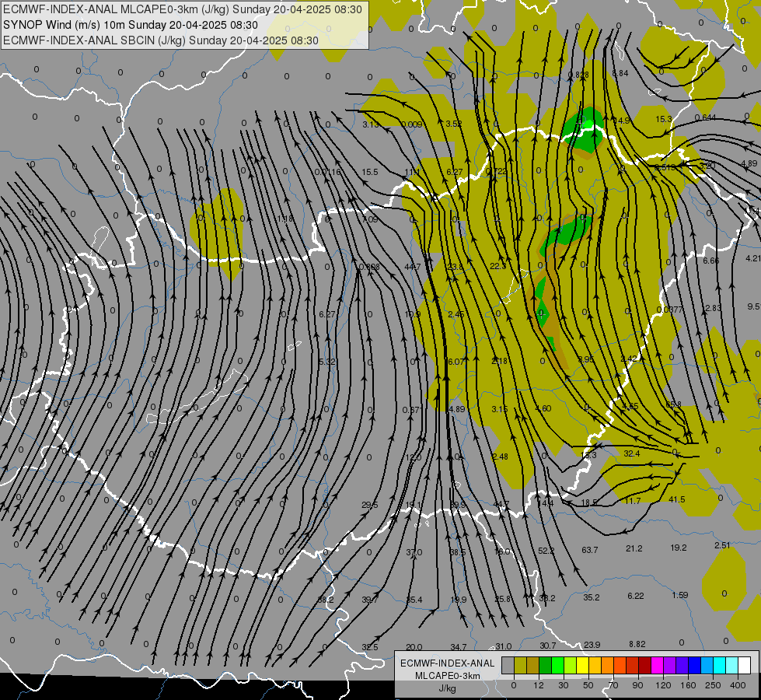This screenshot has height=700, width=761.
Task: Click the legend scale value 90
Action: tap(638, 685)
